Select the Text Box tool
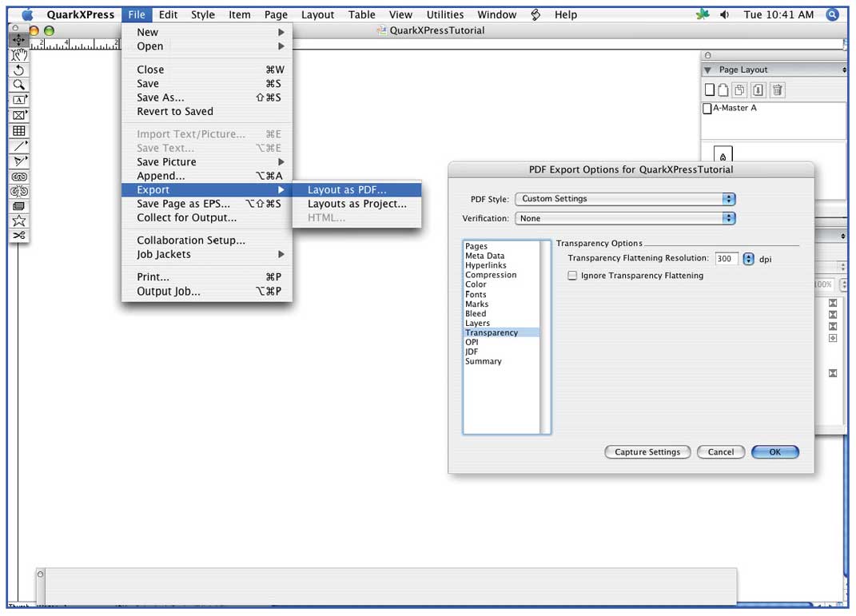The width and height of the screenshot is (856, 616). (18, 101)
